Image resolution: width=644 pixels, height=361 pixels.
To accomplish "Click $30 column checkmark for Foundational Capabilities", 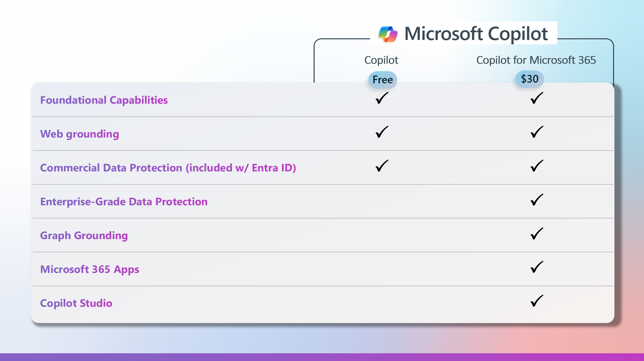I will (x=536, y=98).
